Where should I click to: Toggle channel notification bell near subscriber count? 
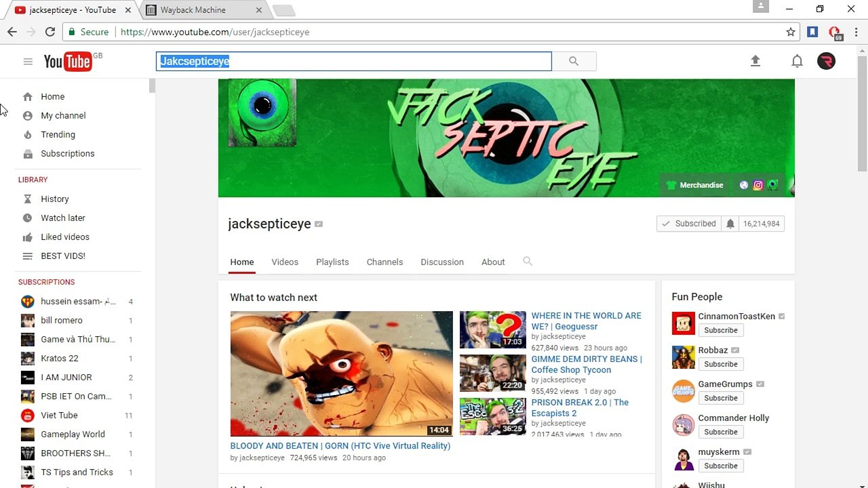click(x=730, y=224)
